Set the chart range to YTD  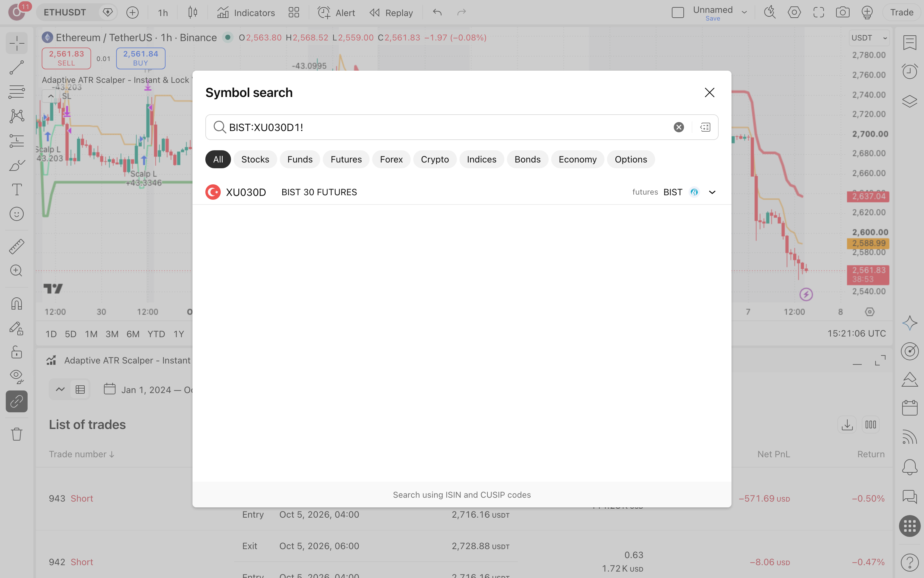click(x=156, y=334)
